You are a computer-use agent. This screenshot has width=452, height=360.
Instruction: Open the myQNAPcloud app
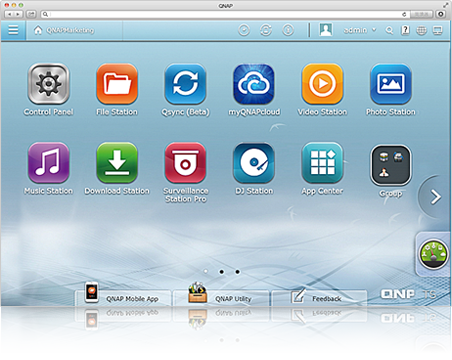pos(254,84)
